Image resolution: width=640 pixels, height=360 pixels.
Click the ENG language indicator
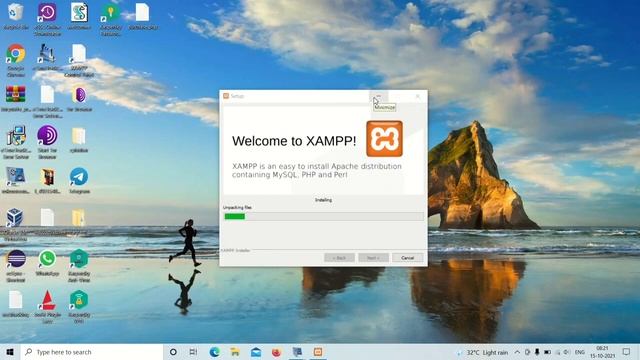580,352
